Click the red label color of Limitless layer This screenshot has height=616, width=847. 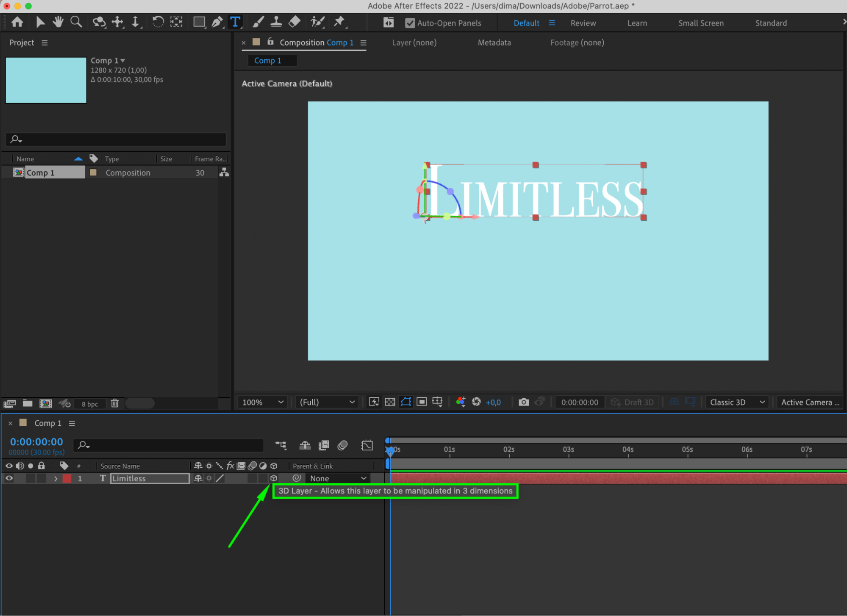click(x=67, y=478)
